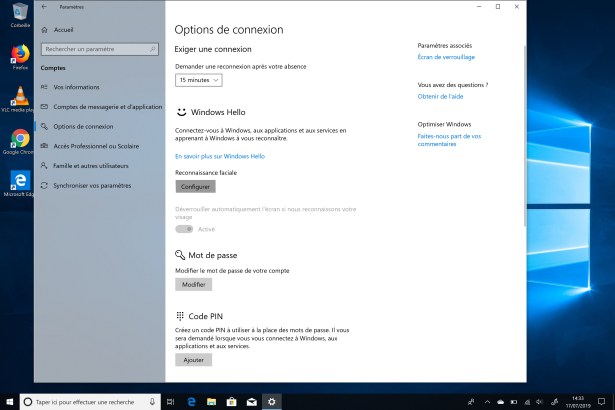Click the taskbar clock and date
Viewport: 615px width, 410px height.
(578, 402)
